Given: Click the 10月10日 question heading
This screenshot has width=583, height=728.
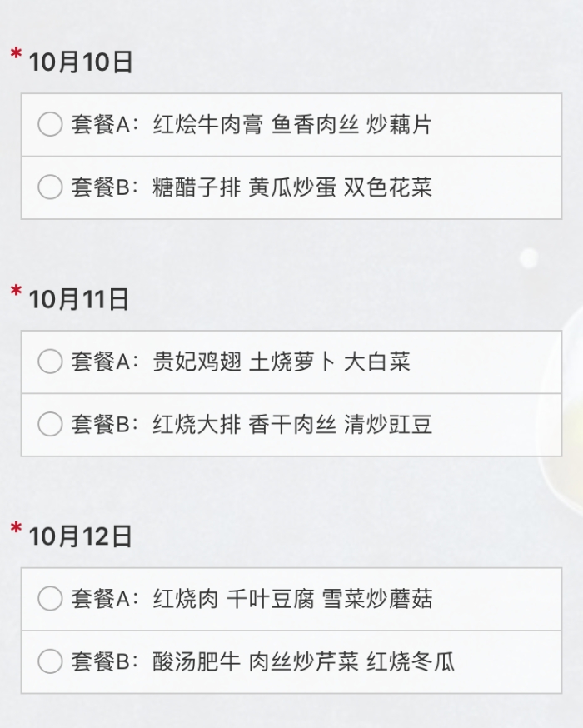Looking at the screenshot, I should click(x=81, y=62).
